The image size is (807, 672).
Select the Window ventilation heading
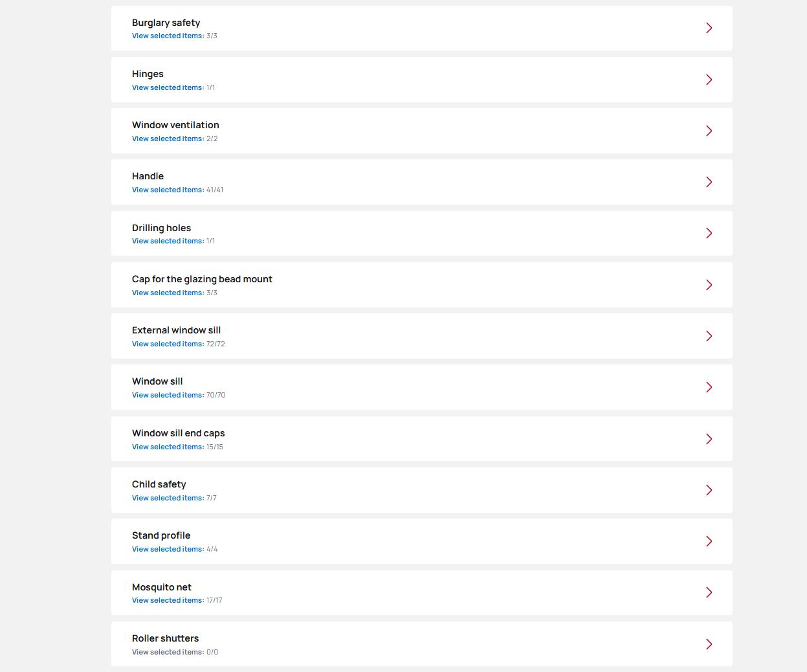(175, 125)
